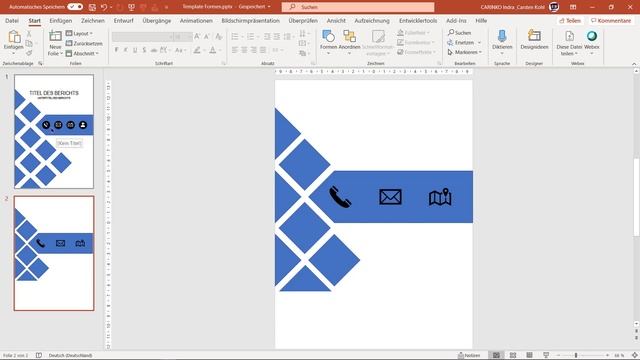The image size is (640, 360).
Task: Collapse the ribbon with the chevron
Action: (634, 64)
